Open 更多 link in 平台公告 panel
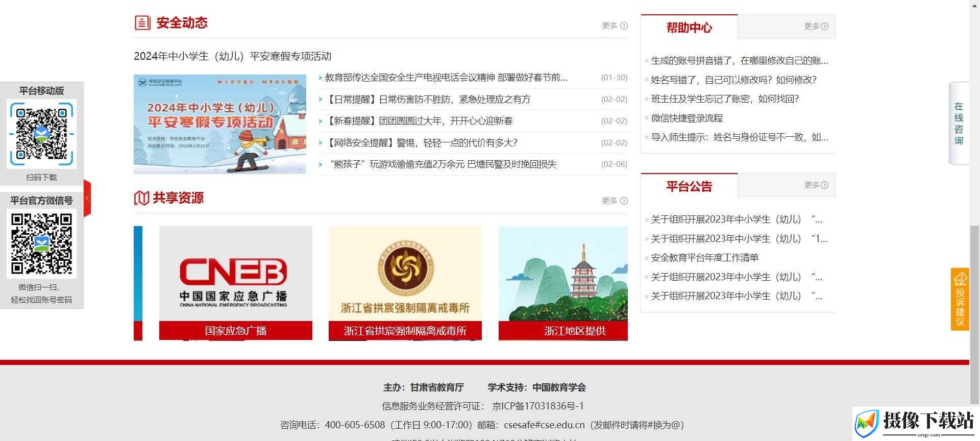Screen dimensions: 980x441 (x=816, y=185)
